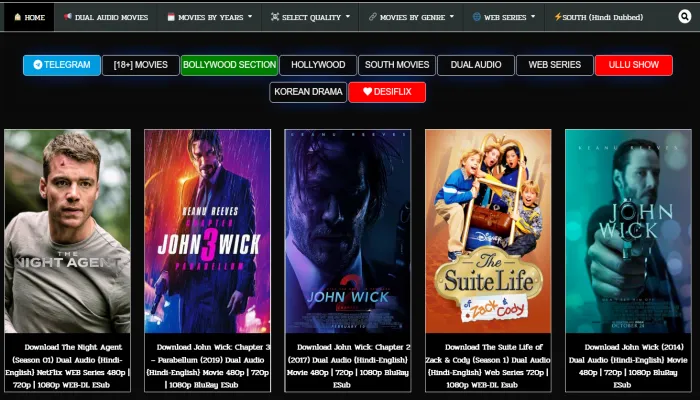Open SOUTH (Hindi Dubbed) menu item
Viewport: 700px width, 400px height.
click(x=599, y=17)
